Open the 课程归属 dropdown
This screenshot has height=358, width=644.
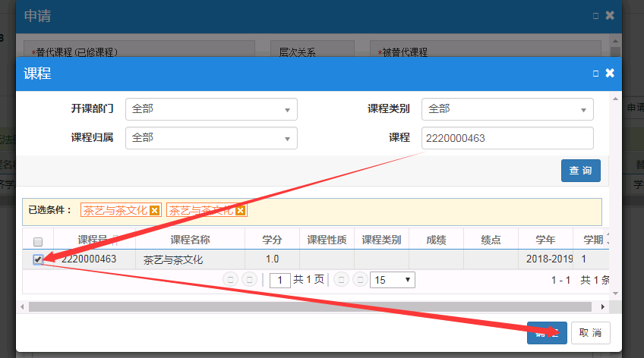[211, 138]
